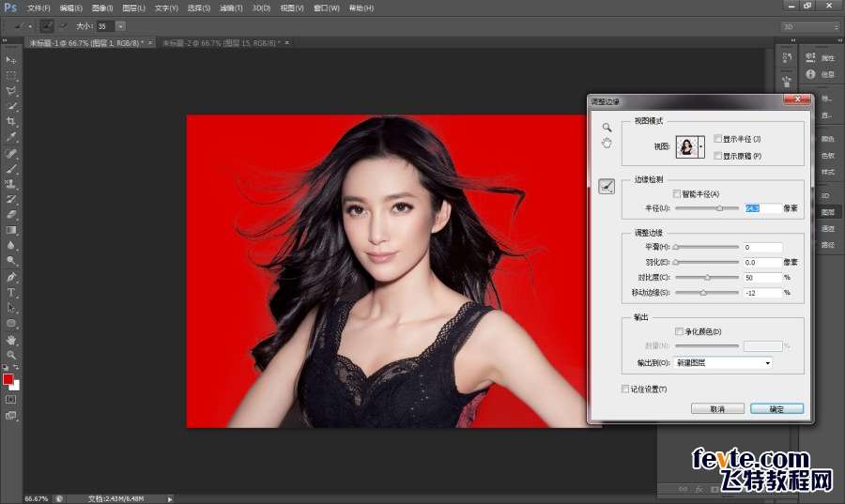Open the 属性 panel in the right dock
This screenshot has height=504, width=845.
(x=822, y=57)
